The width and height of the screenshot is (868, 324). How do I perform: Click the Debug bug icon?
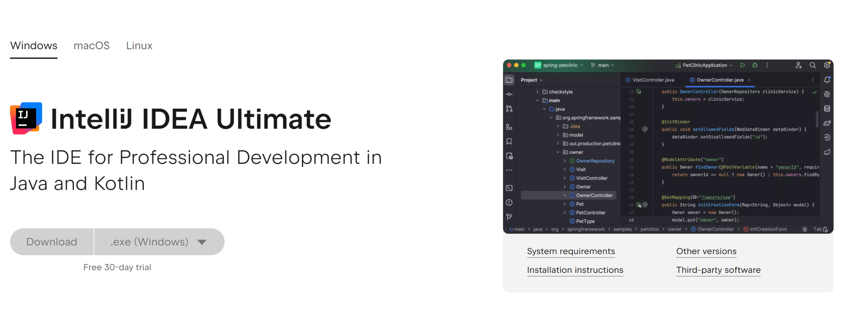click(755, 65)
